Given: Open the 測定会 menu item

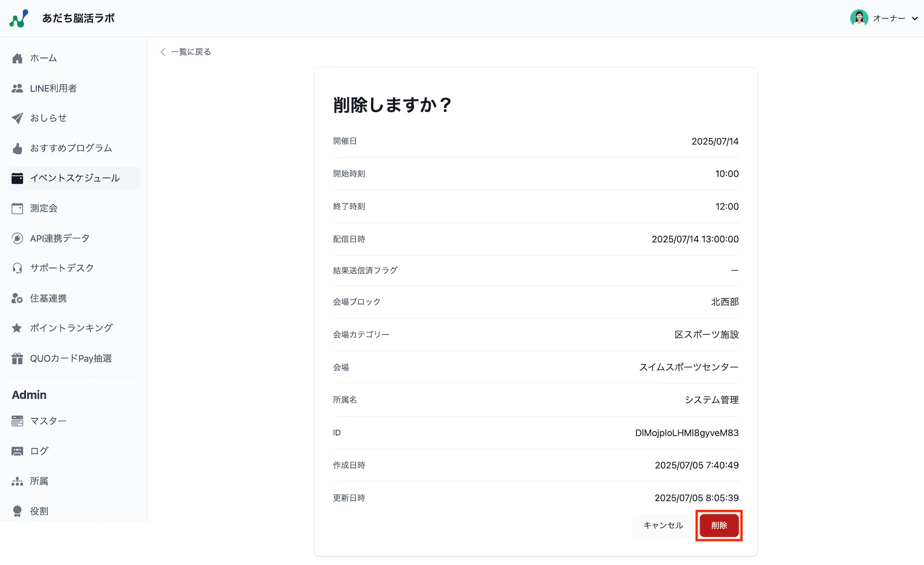Looking at the screenshot, I should pyautogui.click(x=43, y=209).
